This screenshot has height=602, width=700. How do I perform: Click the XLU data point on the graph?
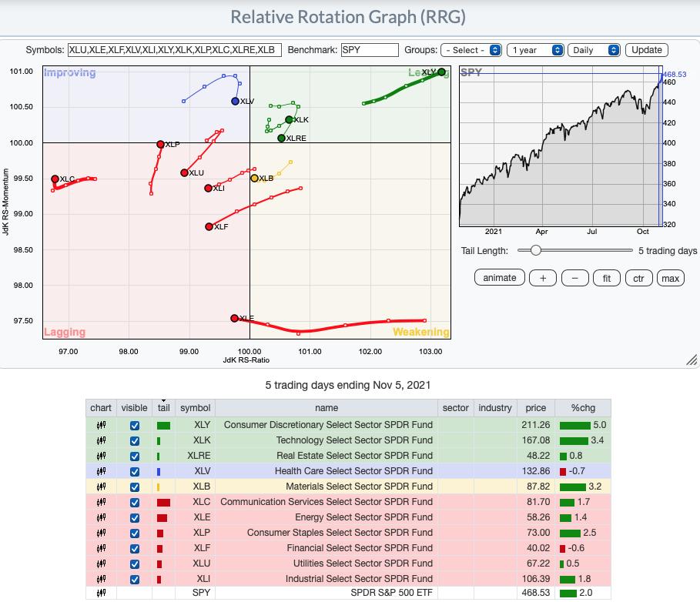click(x=184, y=172)
